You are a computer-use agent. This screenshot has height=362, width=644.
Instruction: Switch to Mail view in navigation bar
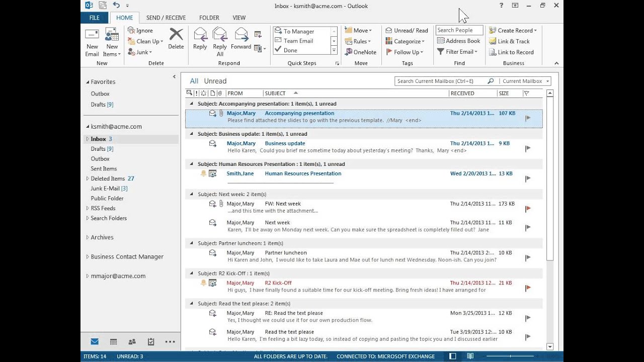pyautogui.click(x=95, y=342)
